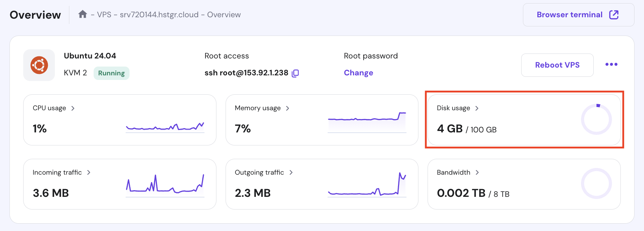Viewport: 644px width, 231px height.
Task: Click the srv720144.hstgr.cloud breadcrumb
Action: (159, 15)
